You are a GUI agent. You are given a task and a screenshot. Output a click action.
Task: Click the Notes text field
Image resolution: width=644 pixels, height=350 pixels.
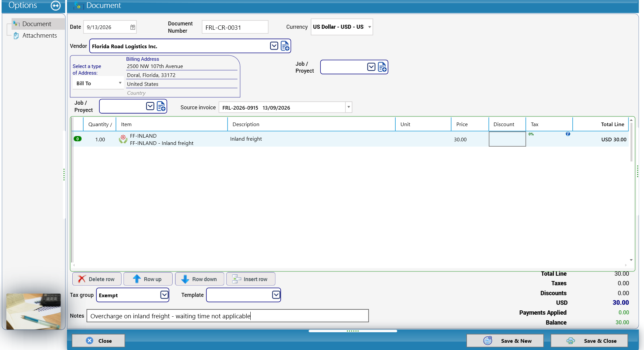228,316
